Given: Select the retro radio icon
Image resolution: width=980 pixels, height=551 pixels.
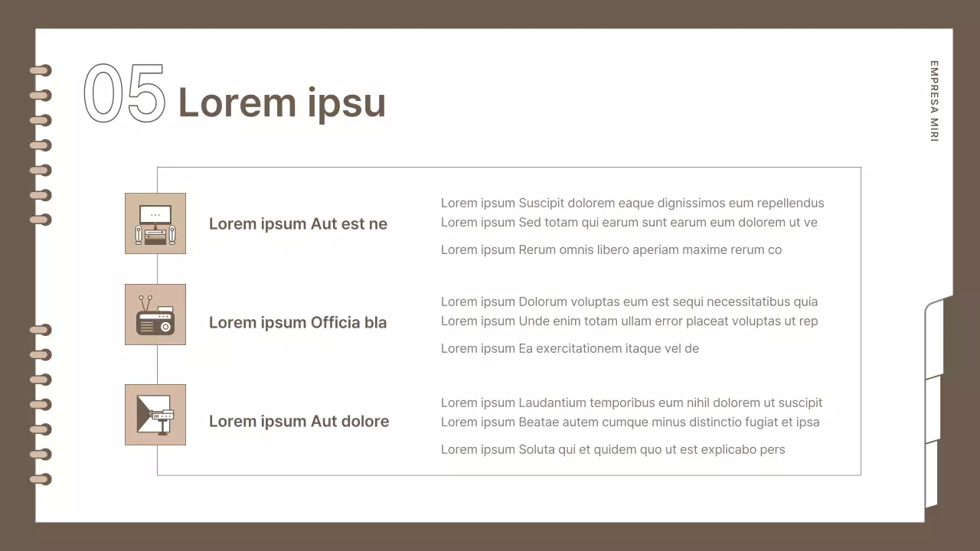Looking at the screenshot, I should (x=155, y=315).
